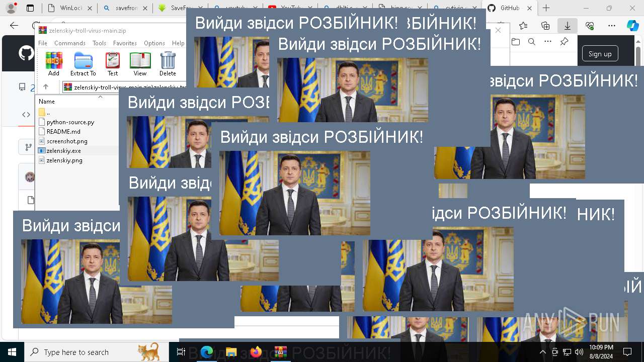Open Firefox from the taskbar

point(256,352)
